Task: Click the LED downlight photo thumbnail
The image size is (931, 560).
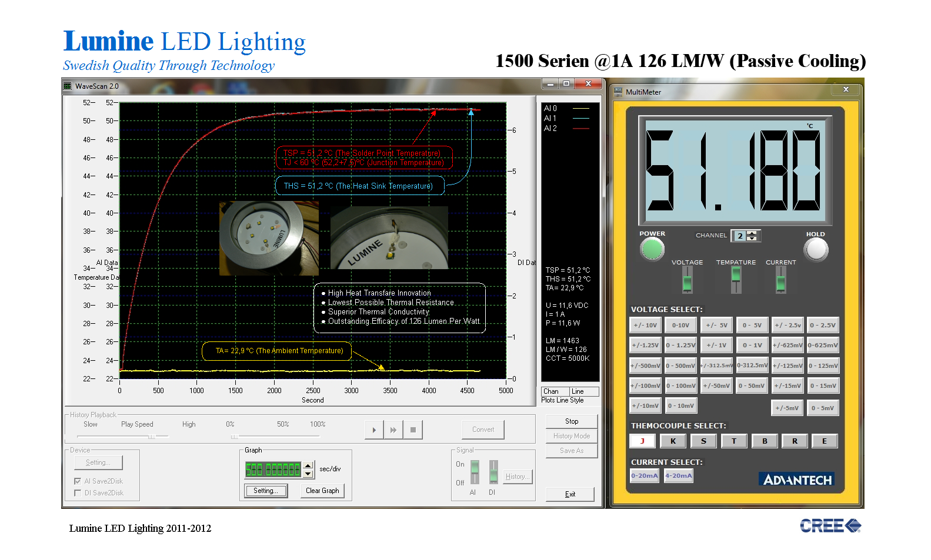Action: [269, 239]
